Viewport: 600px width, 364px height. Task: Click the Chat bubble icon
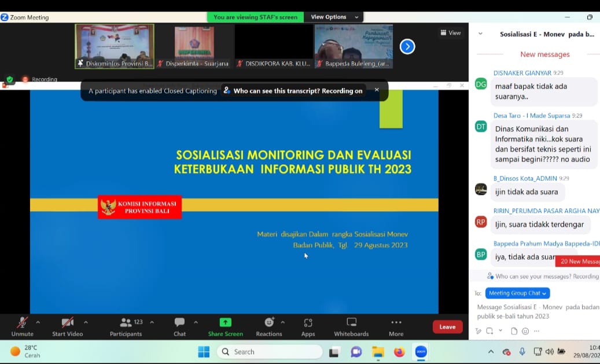(x=179, y=323)
